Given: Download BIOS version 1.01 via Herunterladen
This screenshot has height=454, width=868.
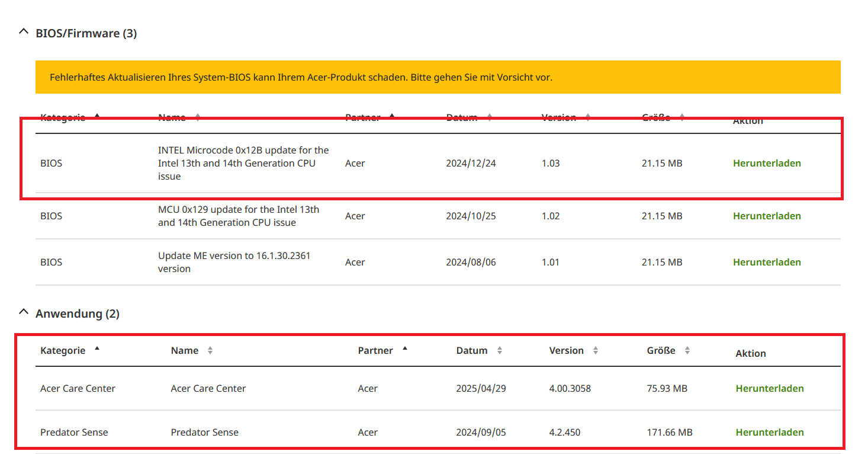Looking at the screenshot, I should coord(767,262).
